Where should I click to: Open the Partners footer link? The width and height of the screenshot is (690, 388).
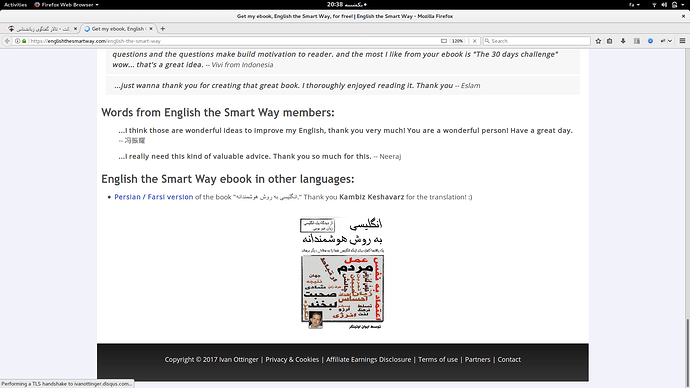[477, 359]
